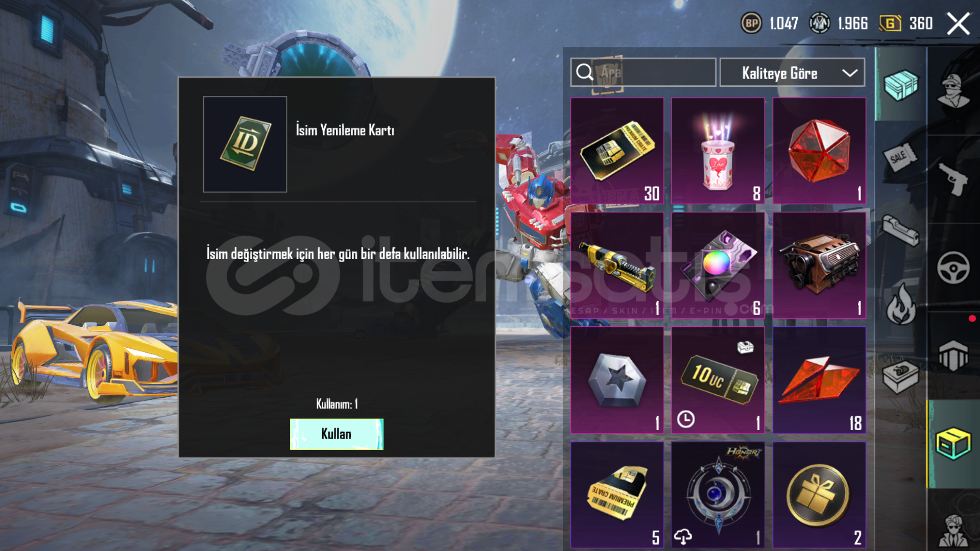
Task: Expand the Kaliteye Göre sort dropdown
Action: click(x=792, y=73)
